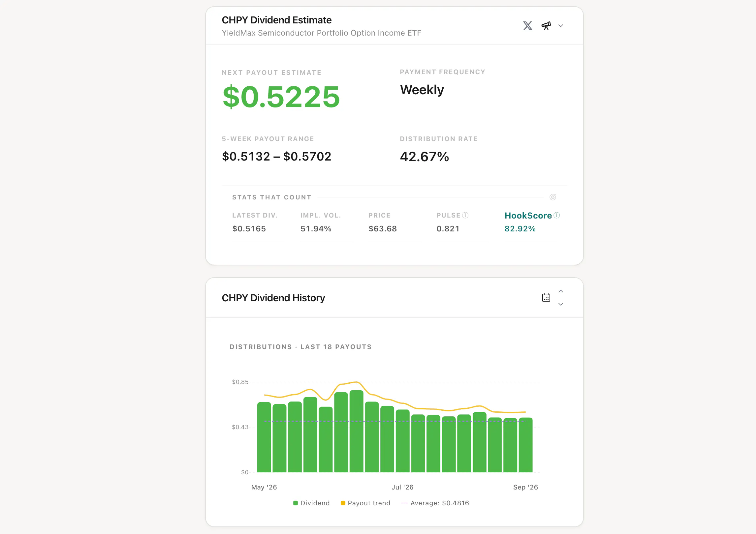Click the down chevron in Dividend History
Image resolution: width=756 pixels, height=534 pixels.
point(560,304)
